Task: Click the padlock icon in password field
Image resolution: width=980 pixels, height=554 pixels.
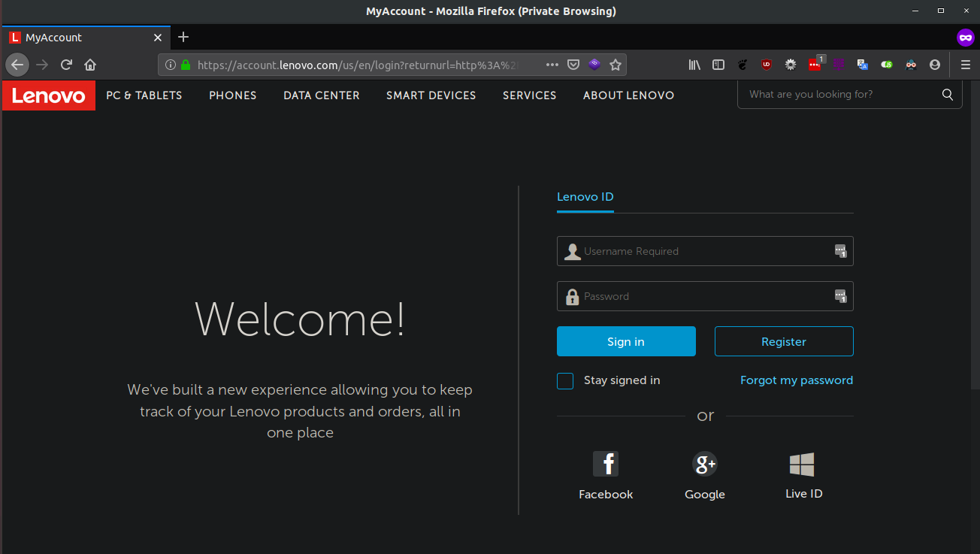Action: click(573, 297)
